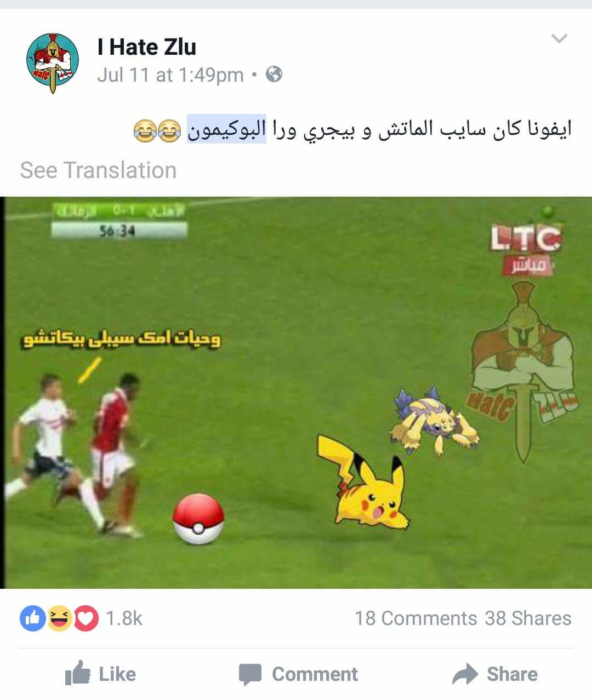Image resolution: width=592 pixels, height=700 pixels.
Task: Select the highlighted Arabic word in post
Action: 226,129
